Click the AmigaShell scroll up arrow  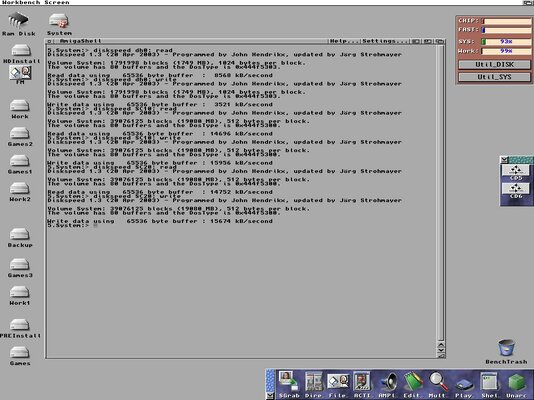[441, 344]
